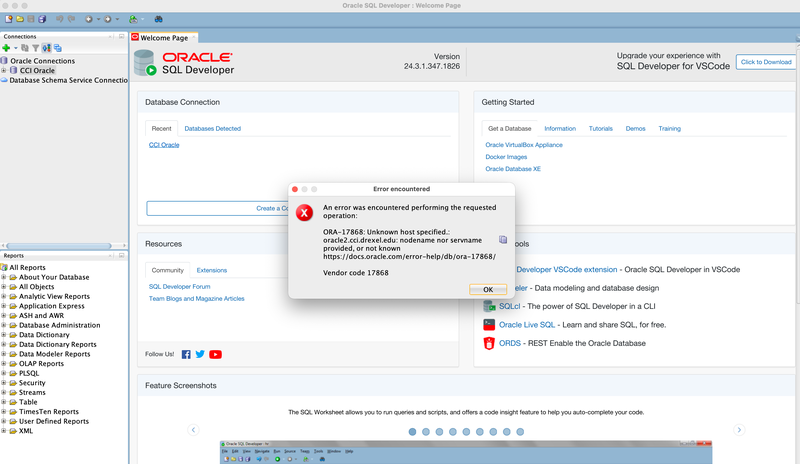800x464 pixels.
Task: Click the red ORDS shield icon
Action: (489, 343)
